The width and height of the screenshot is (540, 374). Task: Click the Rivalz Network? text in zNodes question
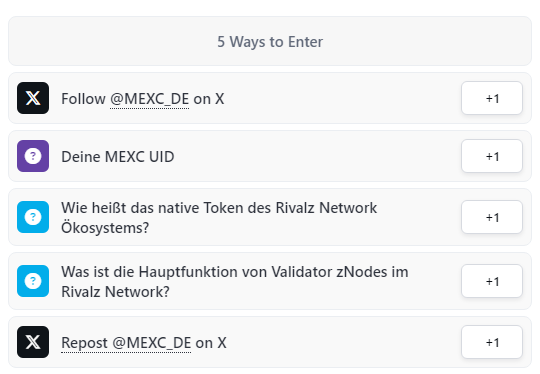(x=115, y=292)
